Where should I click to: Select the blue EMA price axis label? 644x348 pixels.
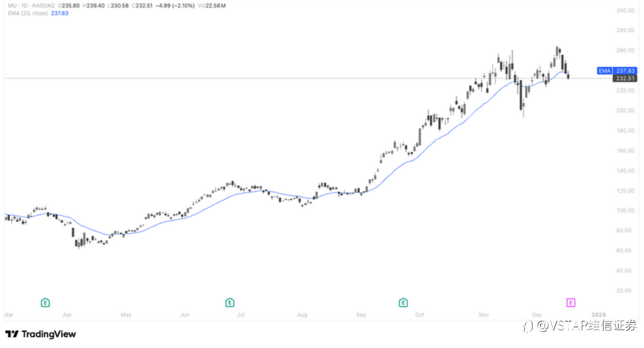click(617, 71)
